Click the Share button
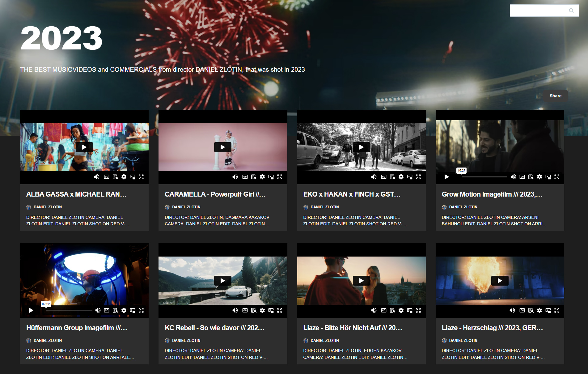 coord(556,96)
